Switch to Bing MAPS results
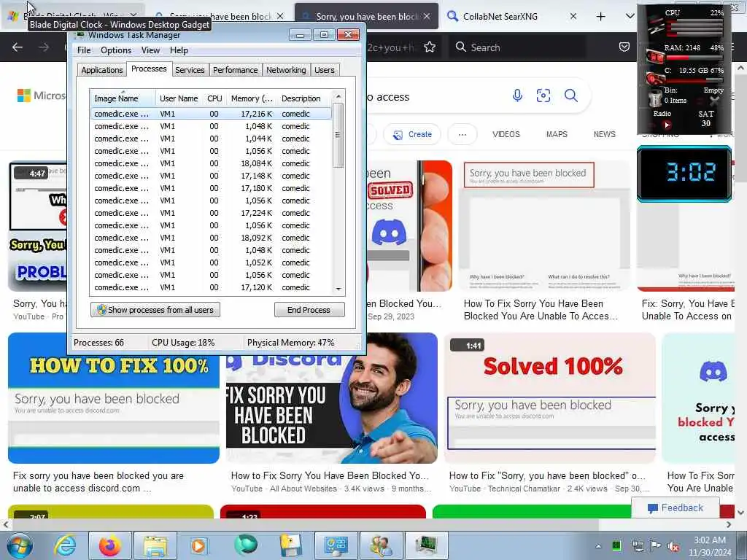Screen dimensions: 747x560 (557, 134)
